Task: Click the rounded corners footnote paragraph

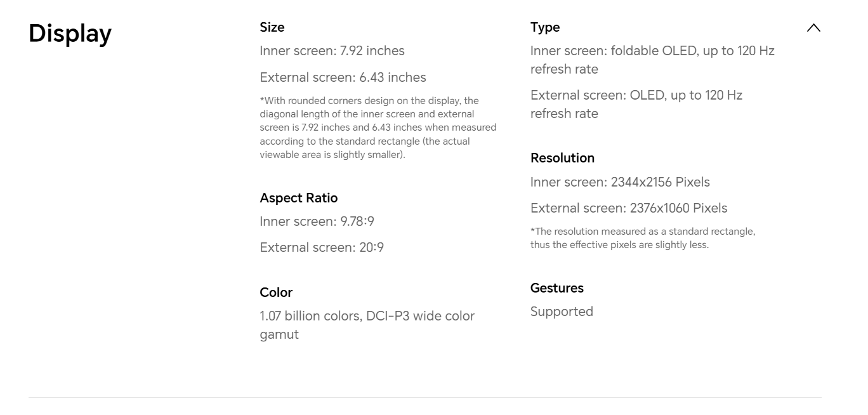Action: coord(378,128)
